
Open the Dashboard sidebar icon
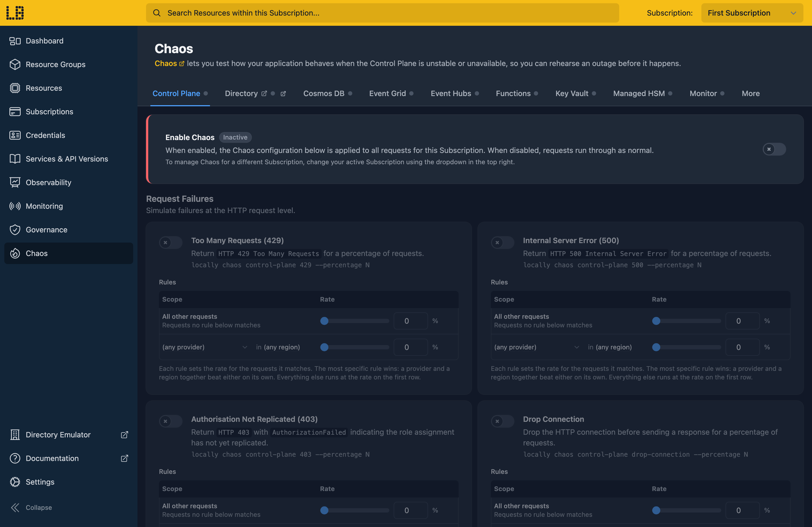(x=15, y=41)
